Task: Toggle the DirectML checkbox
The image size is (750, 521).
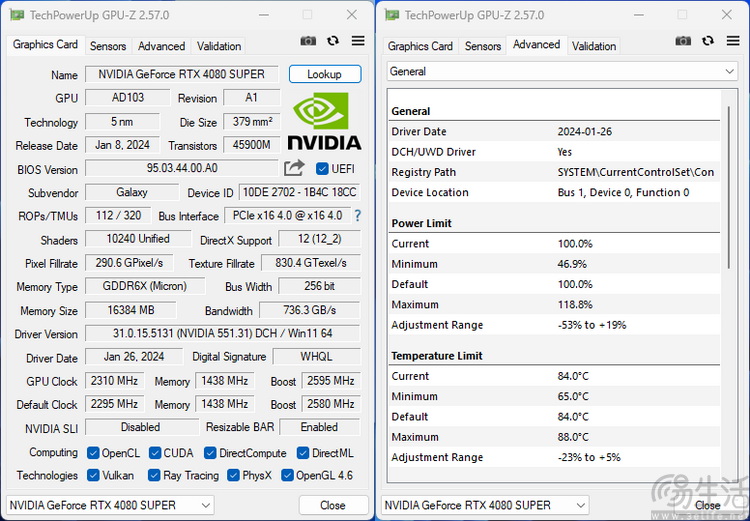Action: (303, 453)
